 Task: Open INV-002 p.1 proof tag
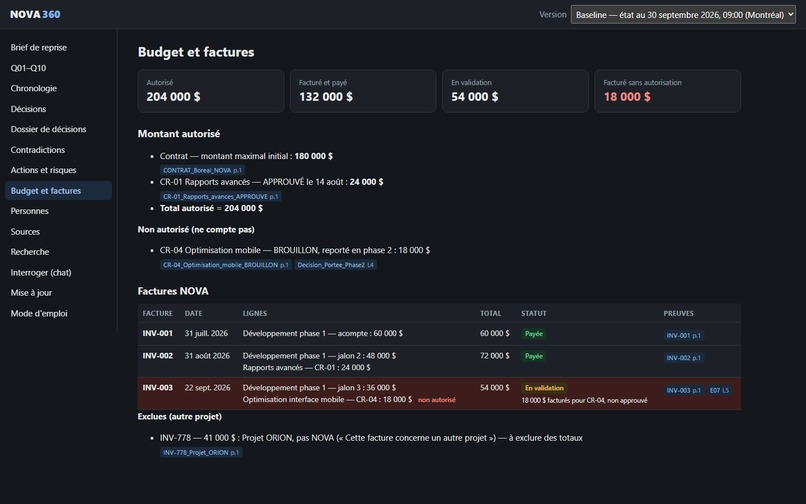coord(684,358)
